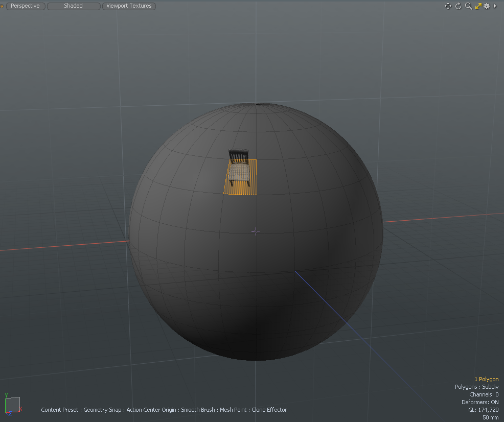
Task: Open the Perspective view type dropdown
Action: (25, 6)
